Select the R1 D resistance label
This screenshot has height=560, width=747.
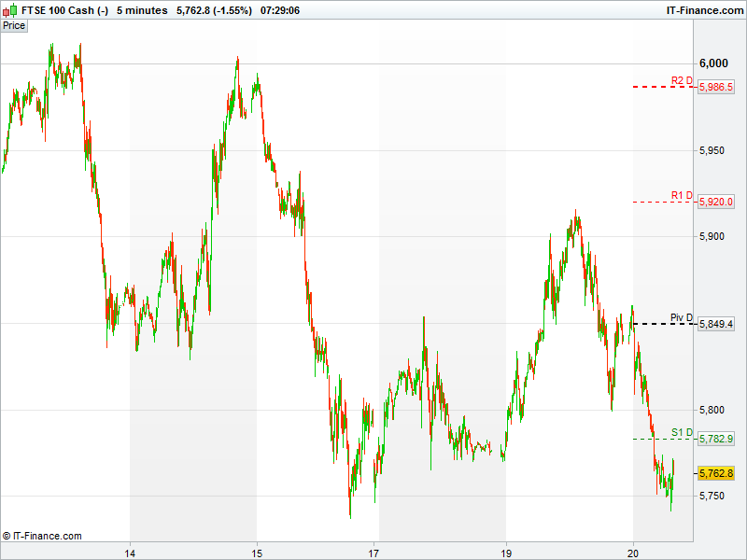coord(682,195)
